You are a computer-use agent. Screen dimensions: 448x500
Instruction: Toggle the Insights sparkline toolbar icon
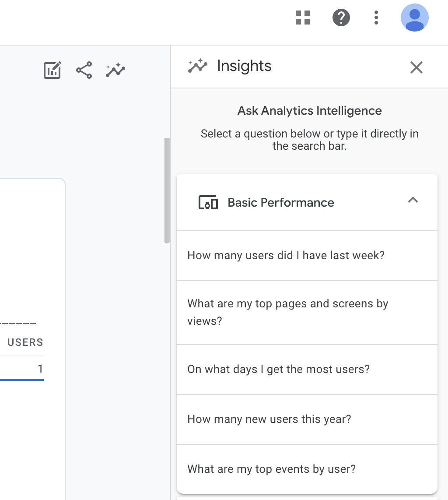coord(115,70)
